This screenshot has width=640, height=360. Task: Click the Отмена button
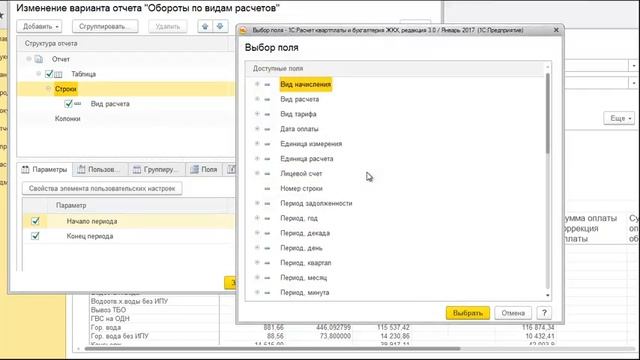click(513, 313)
